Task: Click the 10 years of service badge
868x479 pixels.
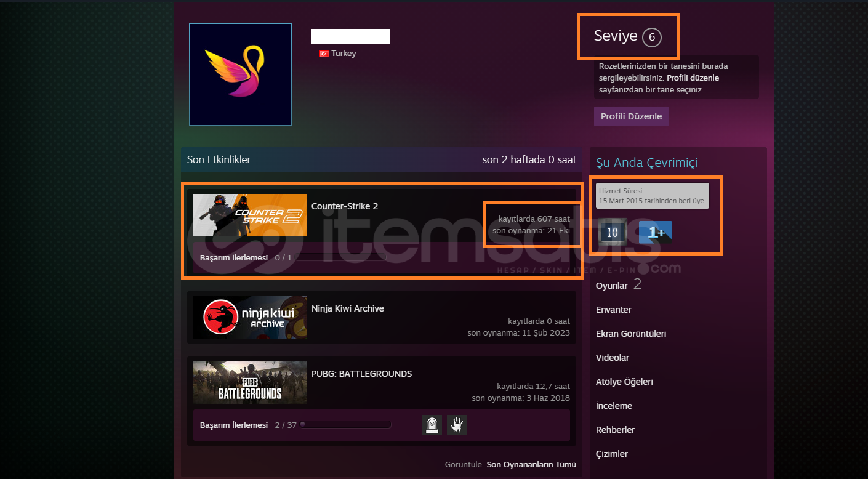Action: 613,232
